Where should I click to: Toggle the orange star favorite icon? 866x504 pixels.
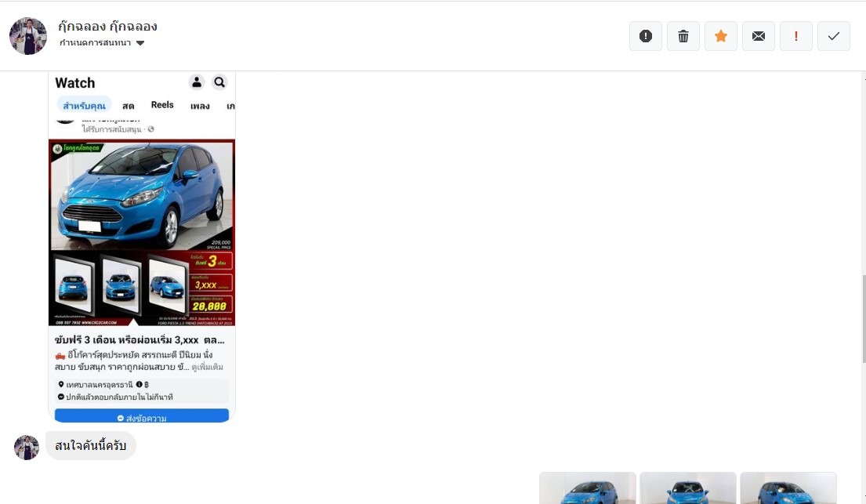click(721, 37)
